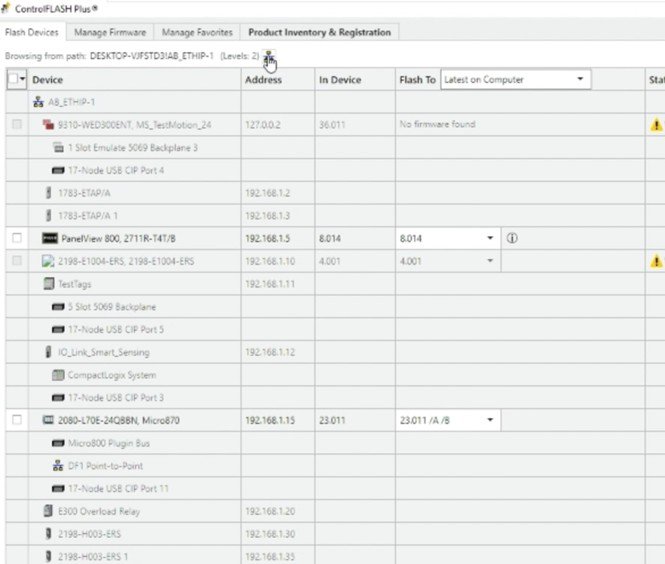
Task: Click the 2198-H003-ERS 1 drive icon
Action: tap(48, 556)
